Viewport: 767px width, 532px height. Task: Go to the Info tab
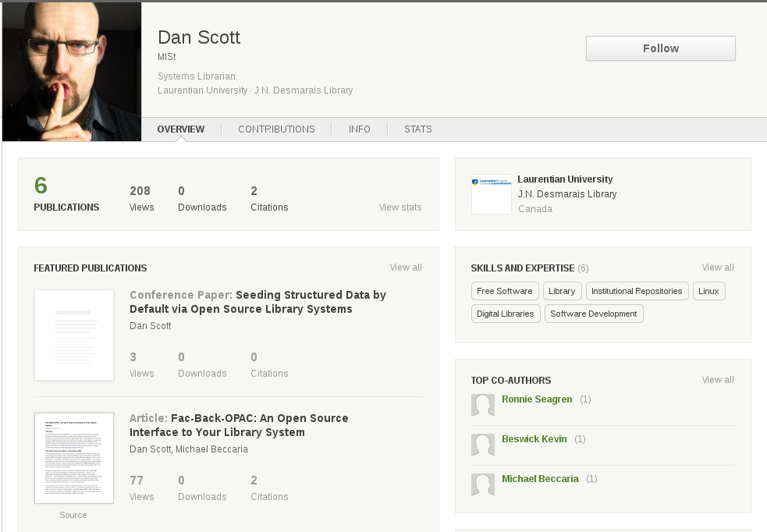[x=359, y=129]
